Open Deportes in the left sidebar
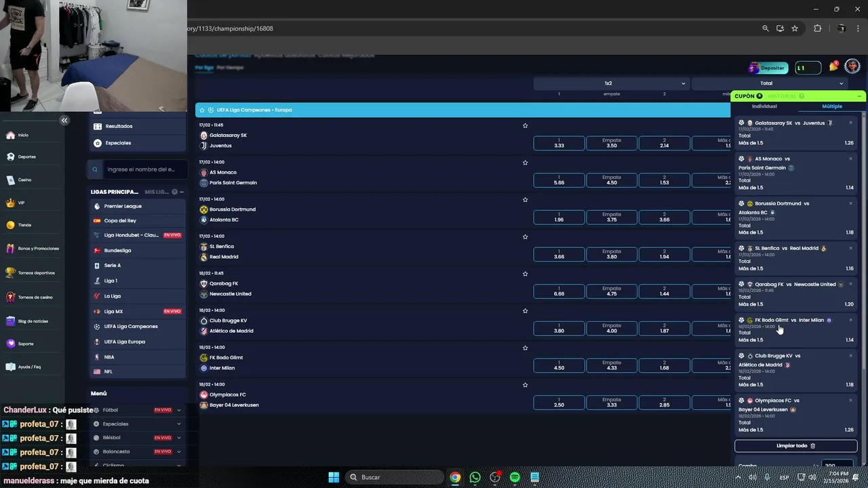This screenshot has width=868, height=488. pos(21,157)
